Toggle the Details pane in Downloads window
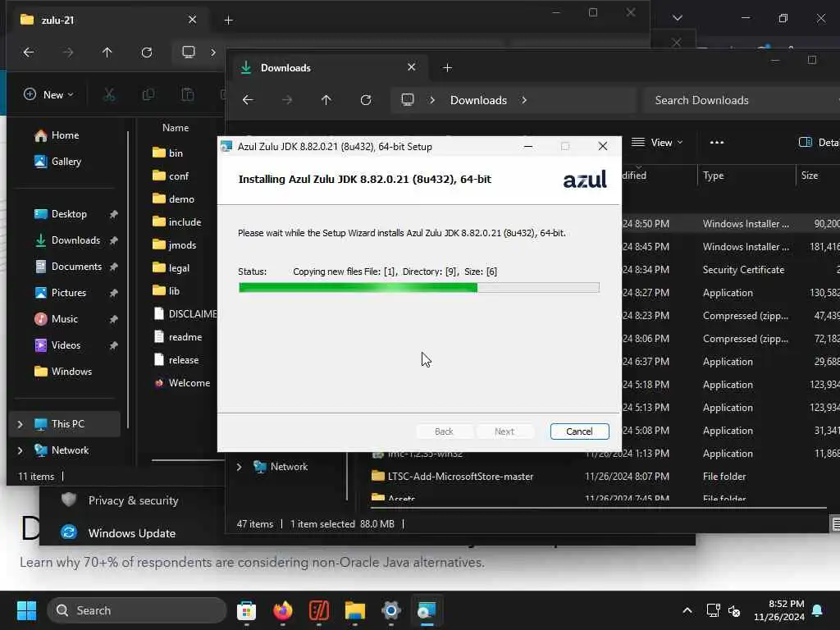This screenshot has height=630, width=840. click(x=819, y=143)
